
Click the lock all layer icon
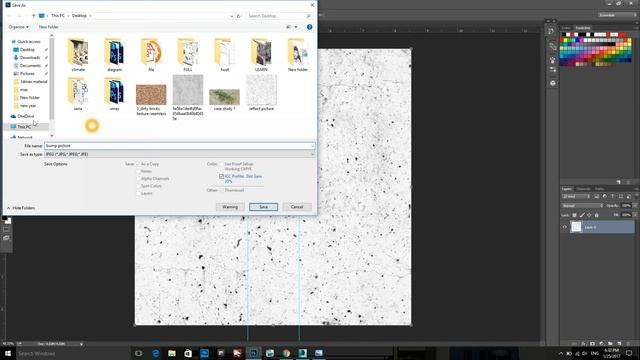click(596, 215)
